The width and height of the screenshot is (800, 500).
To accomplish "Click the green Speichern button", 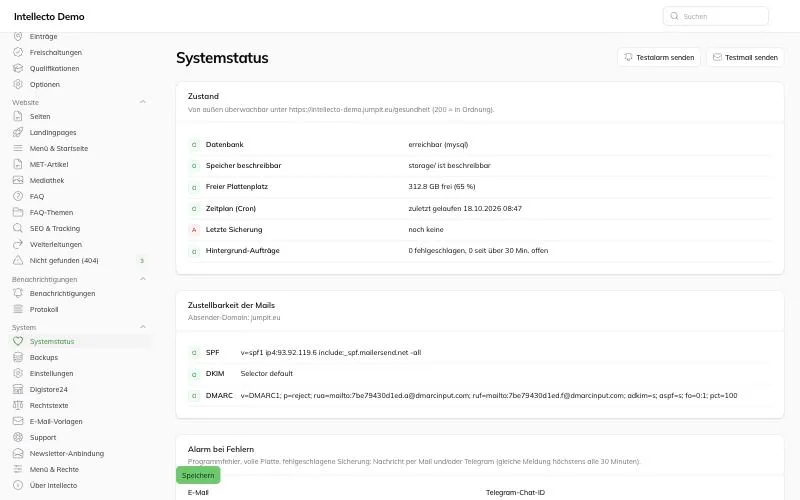I will pos(198,475).
